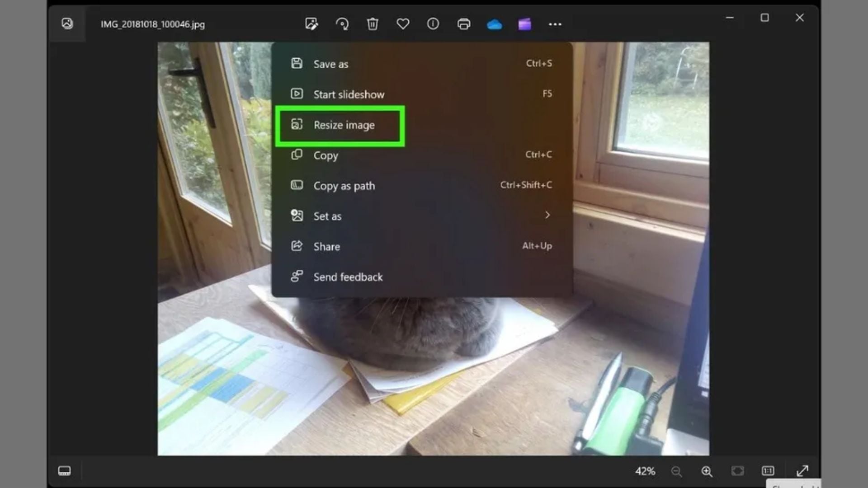Screen dimensions: 868x488
Task: Click Send feedback menu item
Action: click(x=348, y=277)
